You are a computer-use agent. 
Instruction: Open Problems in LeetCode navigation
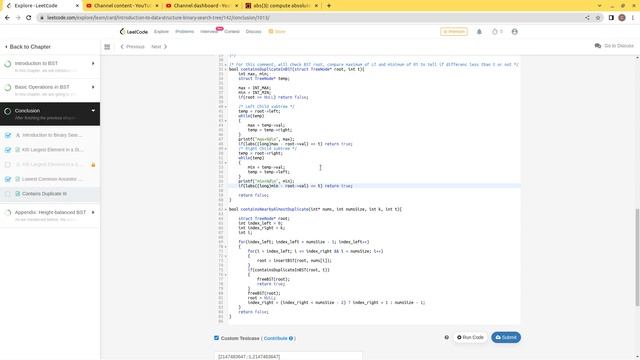click(x=184, y=31)
